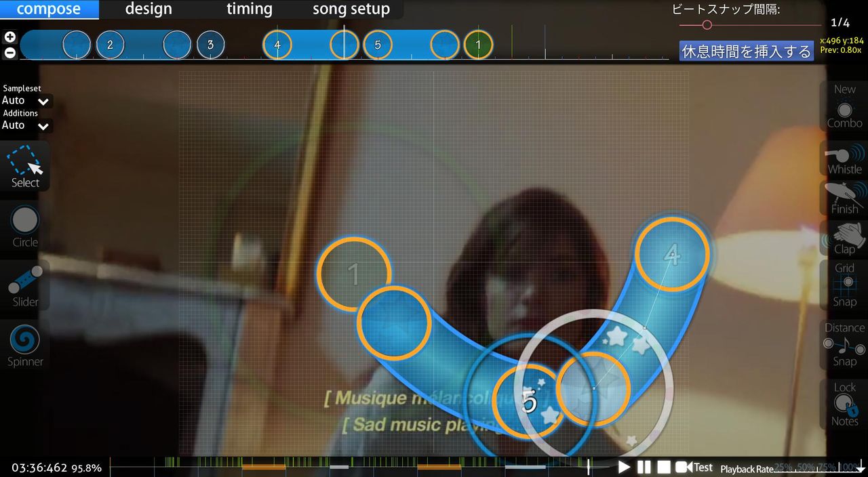
Task: Open the Sampleset dropdown
Action: click(26, 101)
